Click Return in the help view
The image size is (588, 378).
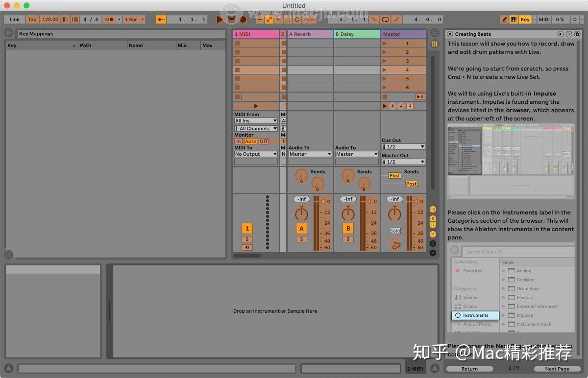[469, 369]
